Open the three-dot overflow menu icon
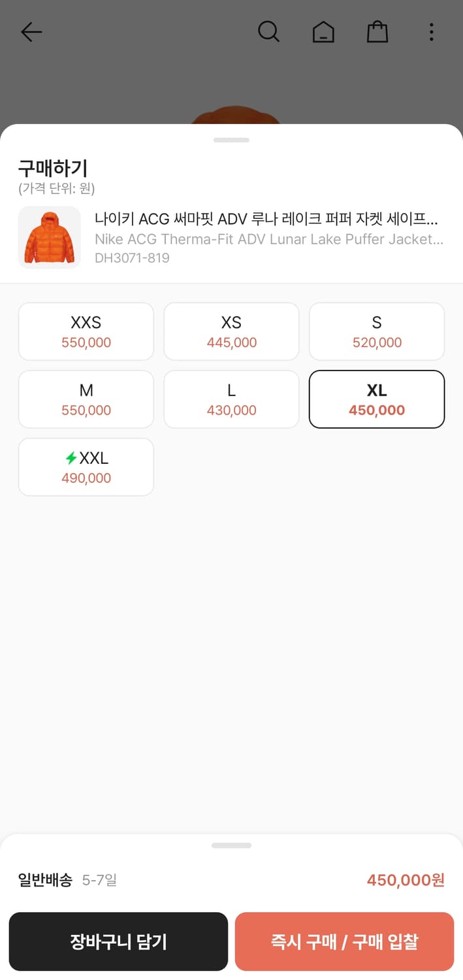The height and width of the screenshot is (980, 463). (432, 31)
